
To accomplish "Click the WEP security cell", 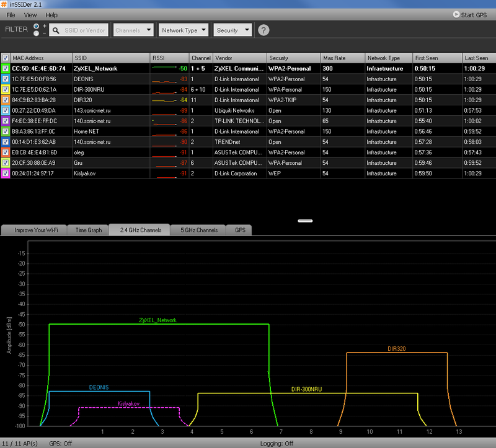I will (274, 173).
